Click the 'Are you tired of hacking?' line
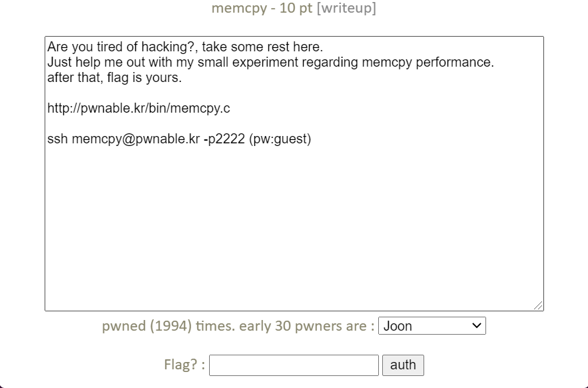Screen dimensions: 588x388 185,47
